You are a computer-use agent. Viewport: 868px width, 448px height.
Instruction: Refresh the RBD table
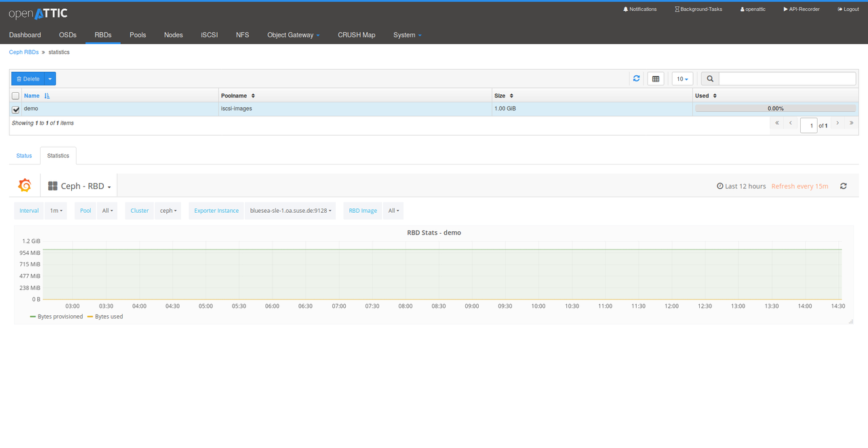point(636,79)
